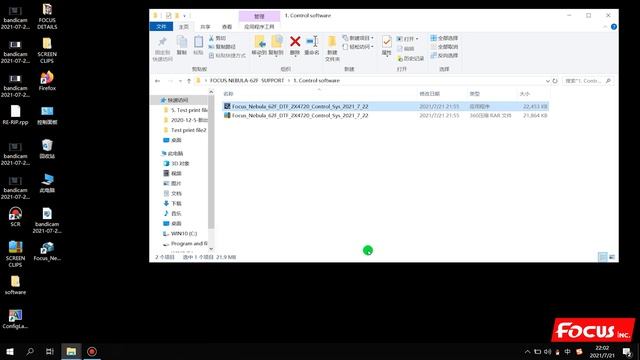This screenshot has height=360, width=640.
Task: Click the 剪切 (Cut) scissors icon
Action: (211, 38)
